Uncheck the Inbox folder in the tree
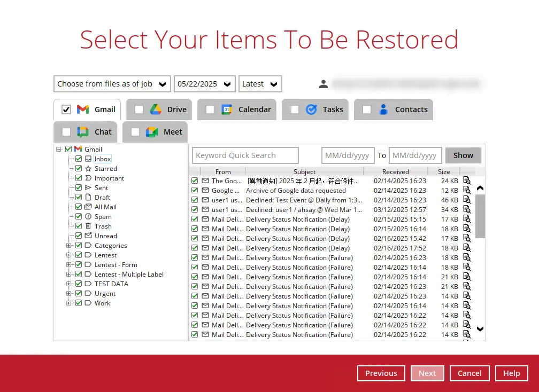The height and width of the screenshot is (392, 539). click(79, 159)
